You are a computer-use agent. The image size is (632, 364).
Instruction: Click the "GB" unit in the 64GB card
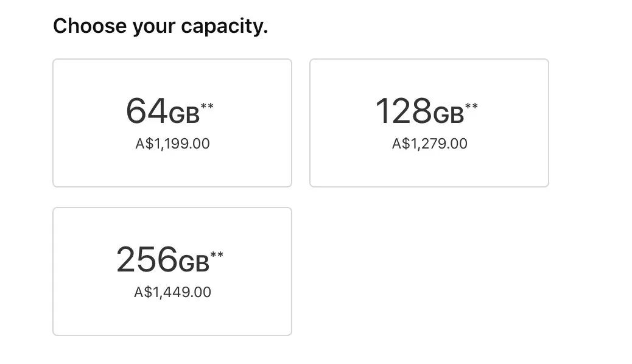[x=183, y=114]
